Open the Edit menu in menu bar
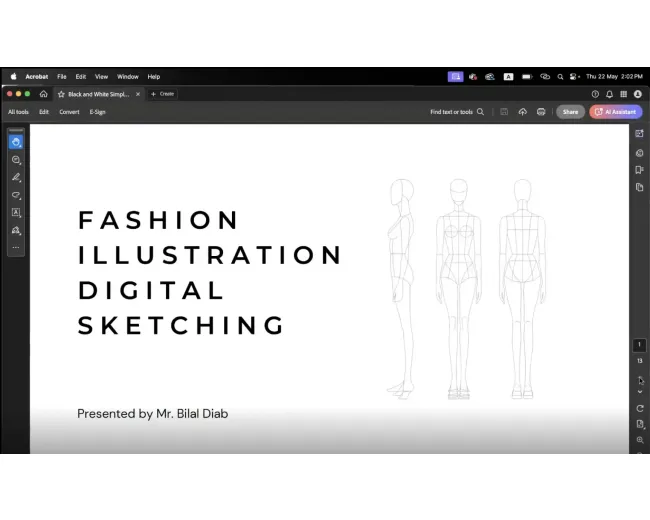 tap(81, 77)
